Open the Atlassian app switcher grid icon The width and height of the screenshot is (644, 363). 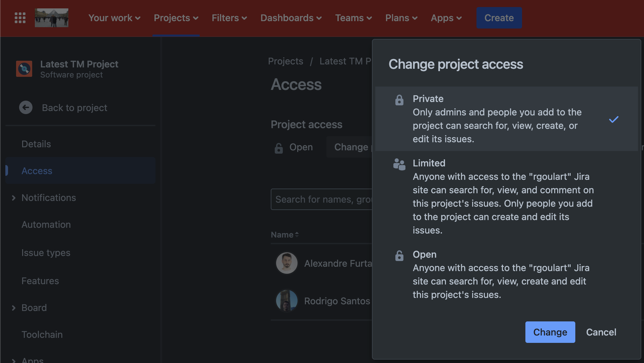[20, 18]
